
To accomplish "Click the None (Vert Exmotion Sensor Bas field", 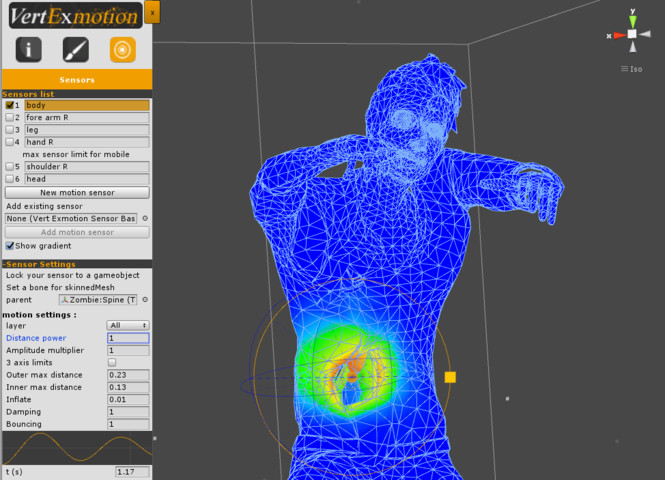I will point(71,218).
